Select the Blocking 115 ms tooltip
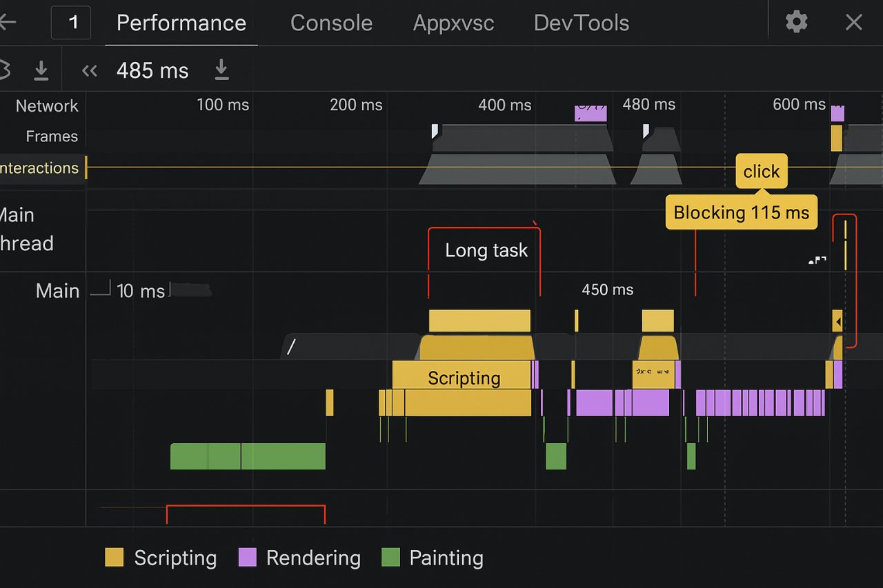Viewport: 883px width, 588px height. coord(741,212)
